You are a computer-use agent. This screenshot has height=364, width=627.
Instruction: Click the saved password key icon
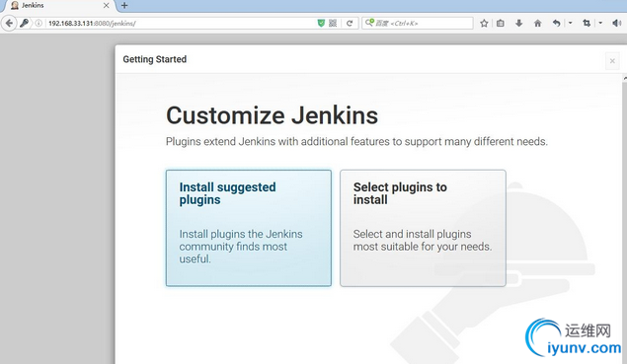click(x=24, y=23)
